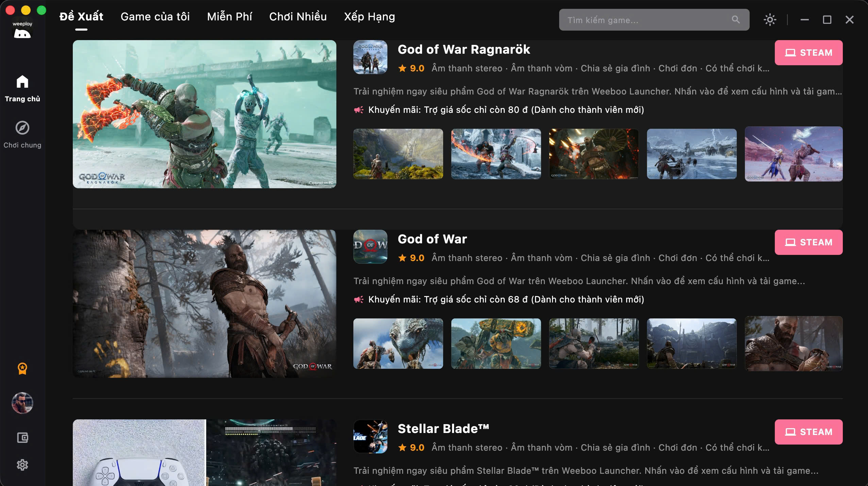Viewport: 868px width, 486px height.
Task: Open God of War main cover image
Action: 204,304
